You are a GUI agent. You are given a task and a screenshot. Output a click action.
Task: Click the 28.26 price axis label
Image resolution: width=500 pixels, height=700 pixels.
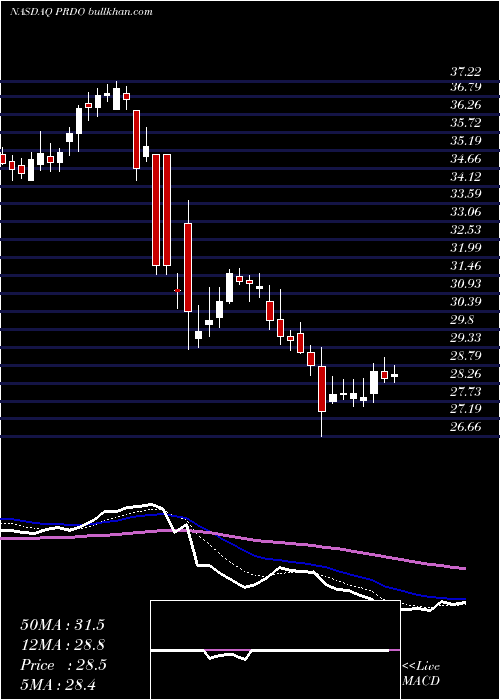[465, 374]
